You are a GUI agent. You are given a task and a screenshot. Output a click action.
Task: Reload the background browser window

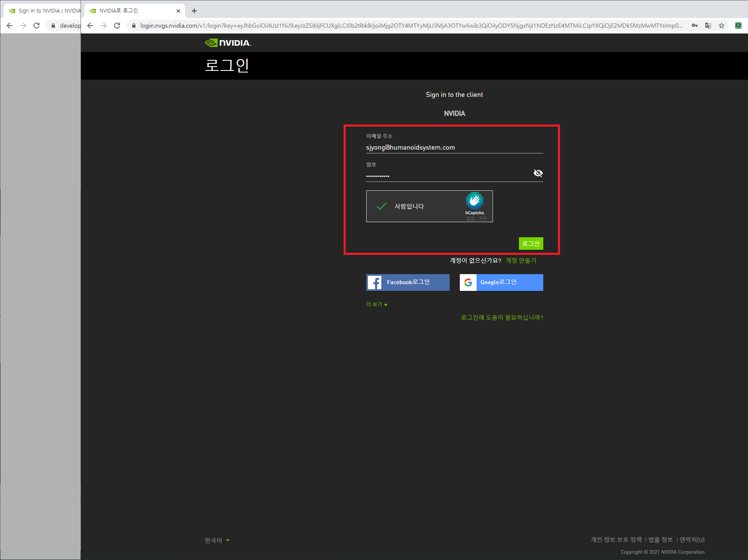[x=36, y=26]
